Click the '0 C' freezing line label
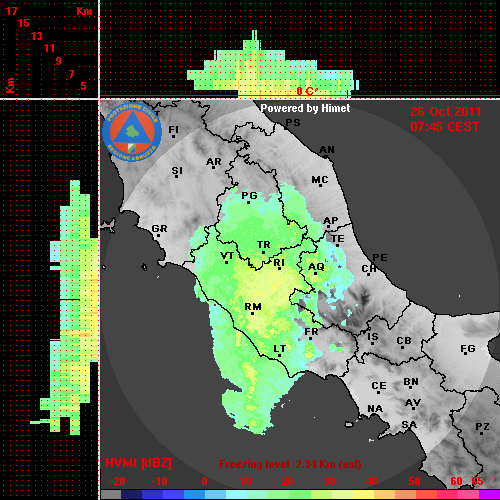This screenshot has width=500, height=500. tap(306, 91)
